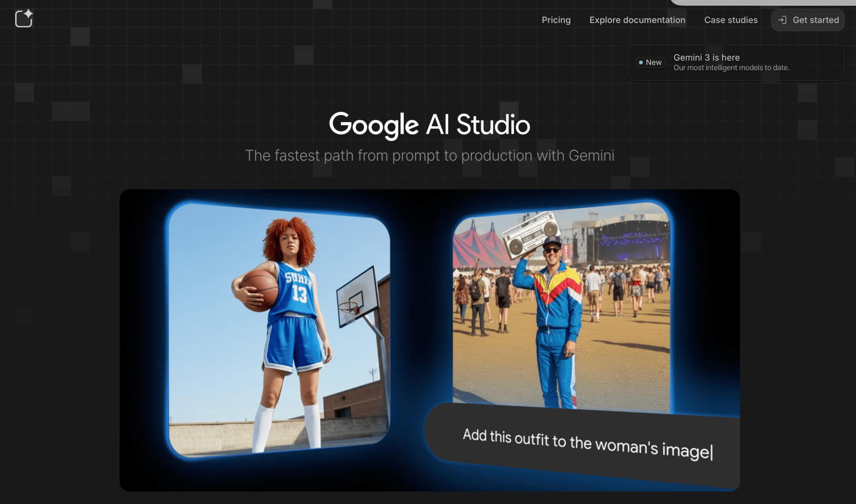Image resolution: width=856 pixels, height=504 pixels.
Task: Switch to Case studies
Action: click(x=731, y=20)
